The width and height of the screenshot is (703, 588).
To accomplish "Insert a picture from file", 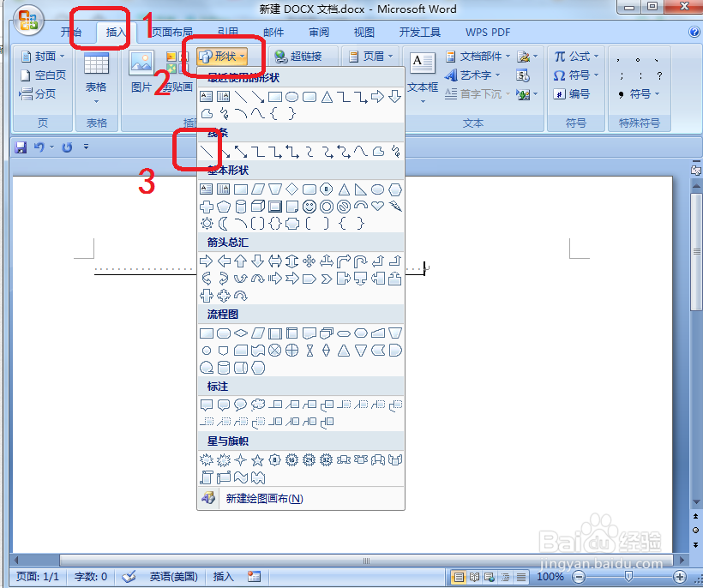I will coord(141,72).
